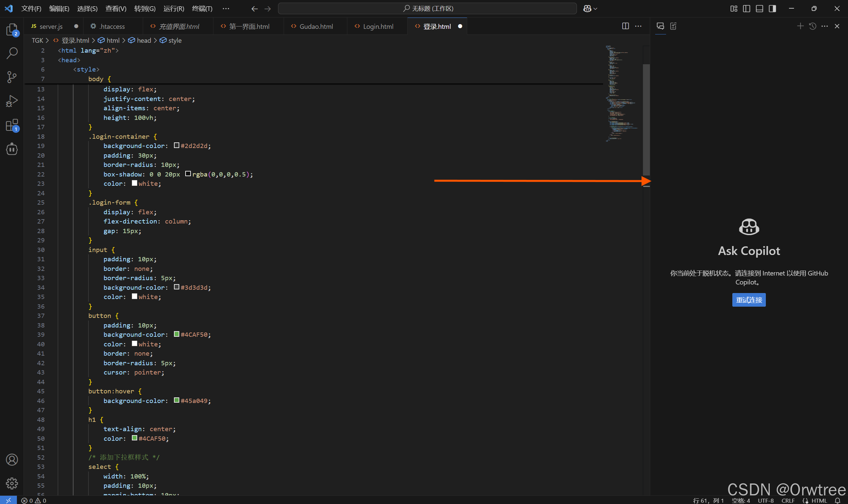Image resolution: width=848 pixels, height=504 pixels.
Task: Open the Extensions view icon
Action: click(12, 125)
